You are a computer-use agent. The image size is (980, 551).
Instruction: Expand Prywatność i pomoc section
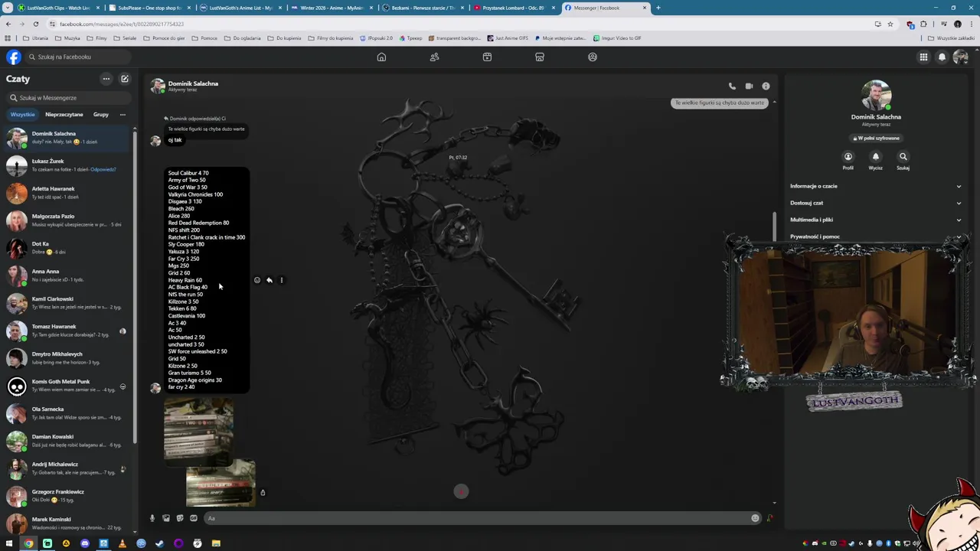pyautogui.click(x=875, y=236)
